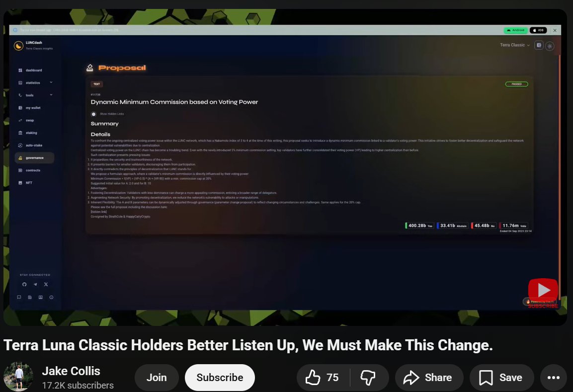Viewport: 573px width, 392px height.
Task: Click the video title text
Action: tap(248, 345)
